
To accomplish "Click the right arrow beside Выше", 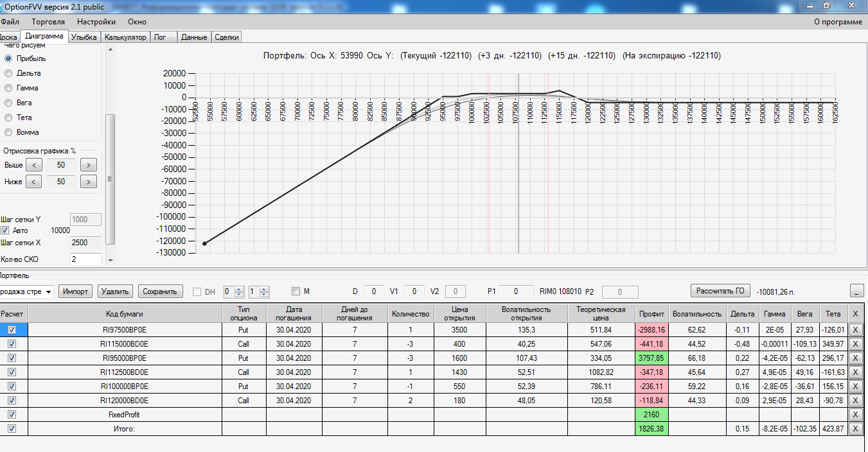I will [89, 165].
